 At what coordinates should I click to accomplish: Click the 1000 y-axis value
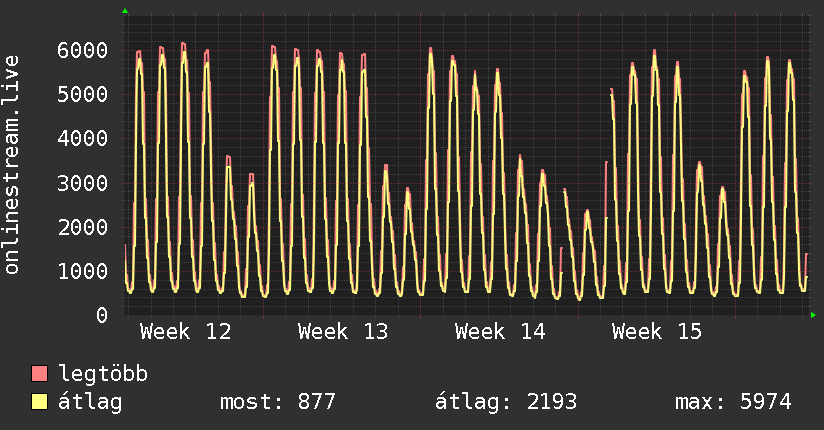(83, 271)
